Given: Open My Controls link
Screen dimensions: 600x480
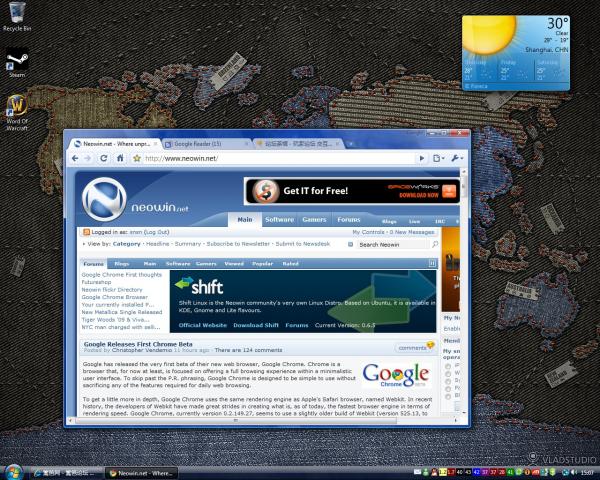Looking at the screenshot, I should (368, 232).
